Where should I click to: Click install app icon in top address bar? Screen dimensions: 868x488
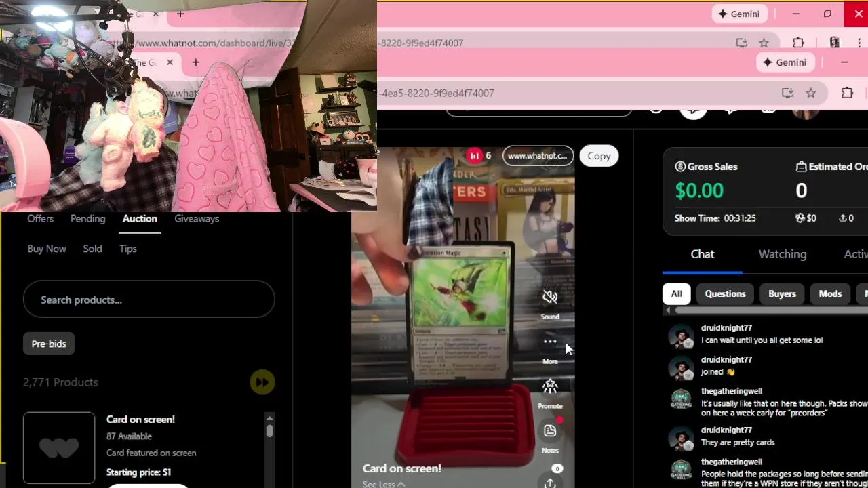[742, 43]
